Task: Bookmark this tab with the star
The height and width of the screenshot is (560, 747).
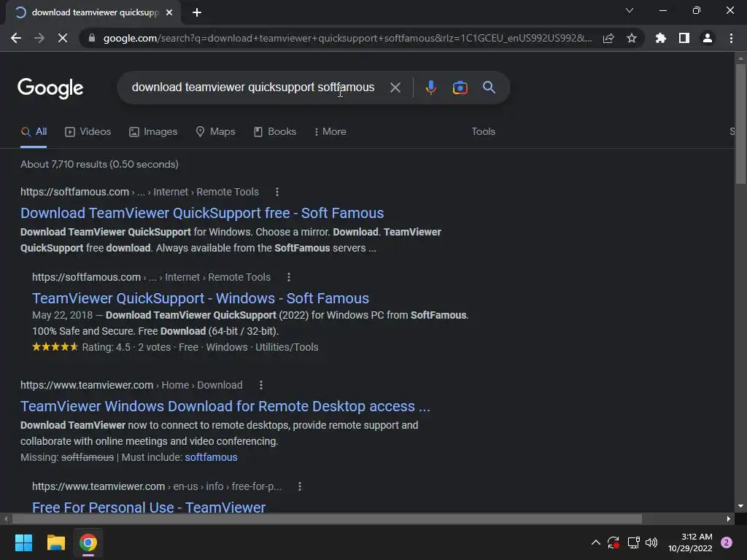Action: (x=632, y=38)
